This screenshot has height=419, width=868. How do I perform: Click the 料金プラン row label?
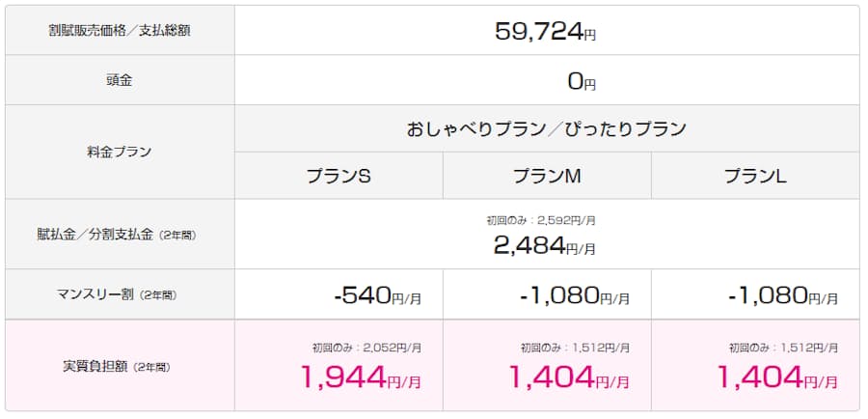click(119, 152)
